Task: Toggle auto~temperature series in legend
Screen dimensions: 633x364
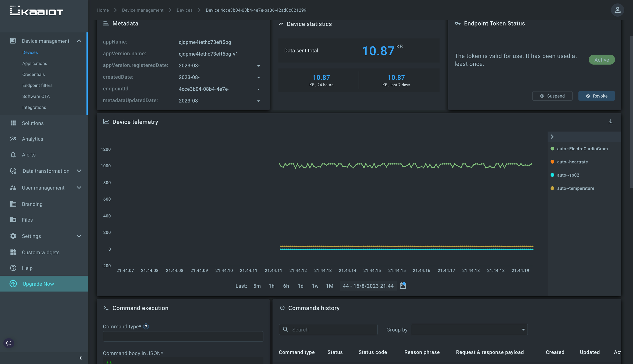Action: pos(572,188)
